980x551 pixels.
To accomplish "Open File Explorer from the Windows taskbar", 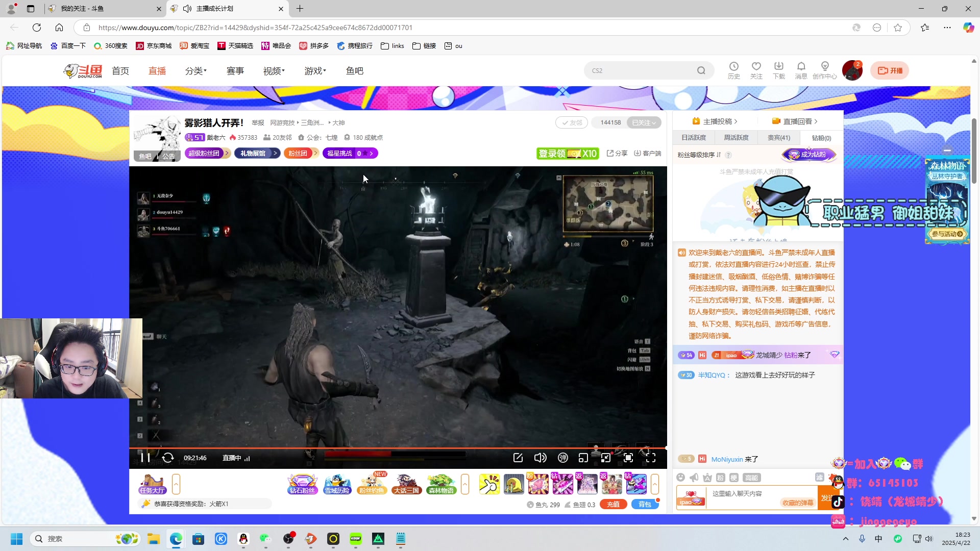I will click(x=154, y=539).
